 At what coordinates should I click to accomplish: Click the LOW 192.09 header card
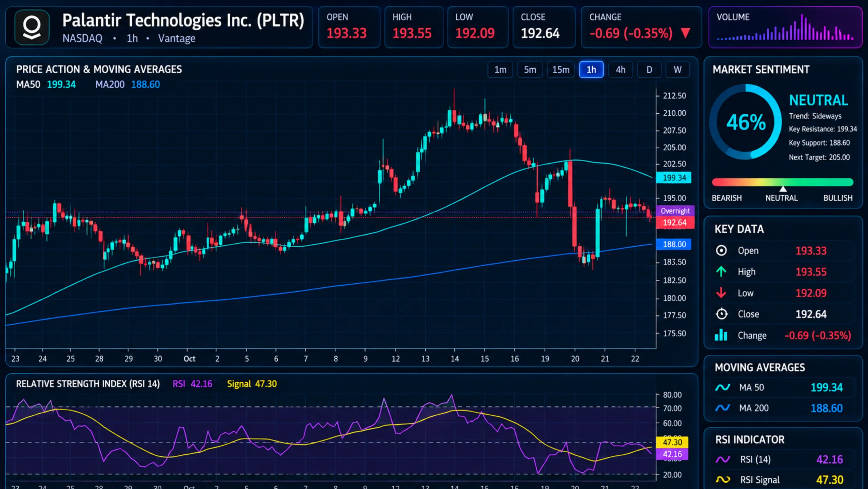tap(478, 27)
